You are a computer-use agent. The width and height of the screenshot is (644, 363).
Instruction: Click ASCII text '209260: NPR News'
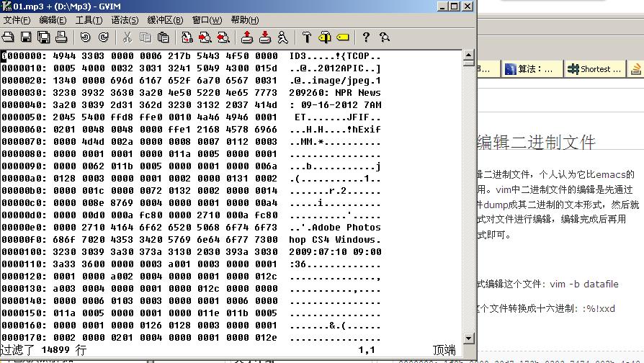coord(335,93)
